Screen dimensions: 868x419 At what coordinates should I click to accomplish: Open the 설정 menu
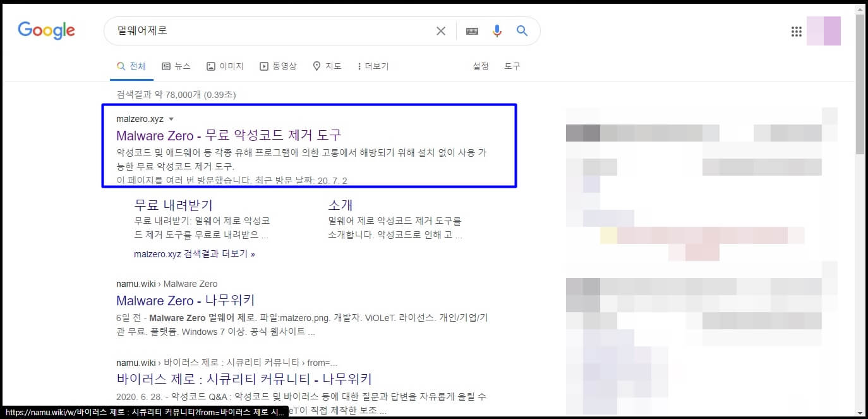(x=481, y=66)
